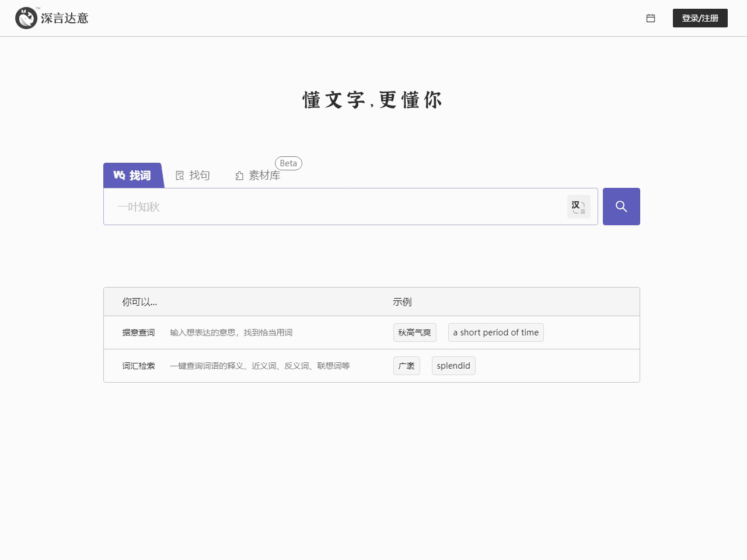Click the document icon beside 找句
The height and width of the screenshot is (560, 747).
[180, 175]
